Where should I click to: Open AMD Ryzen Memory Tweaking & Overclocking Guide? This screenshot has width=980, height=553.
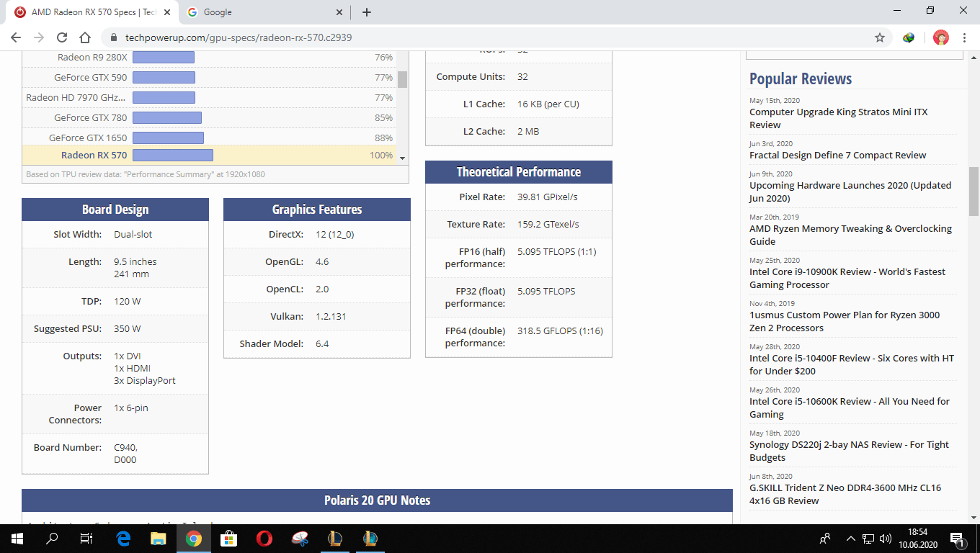click(x=850, y=235)
